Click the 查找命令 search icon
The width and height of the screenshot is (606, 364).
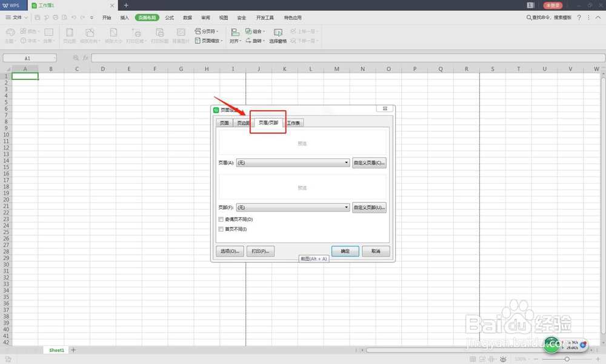click(528, 18)
